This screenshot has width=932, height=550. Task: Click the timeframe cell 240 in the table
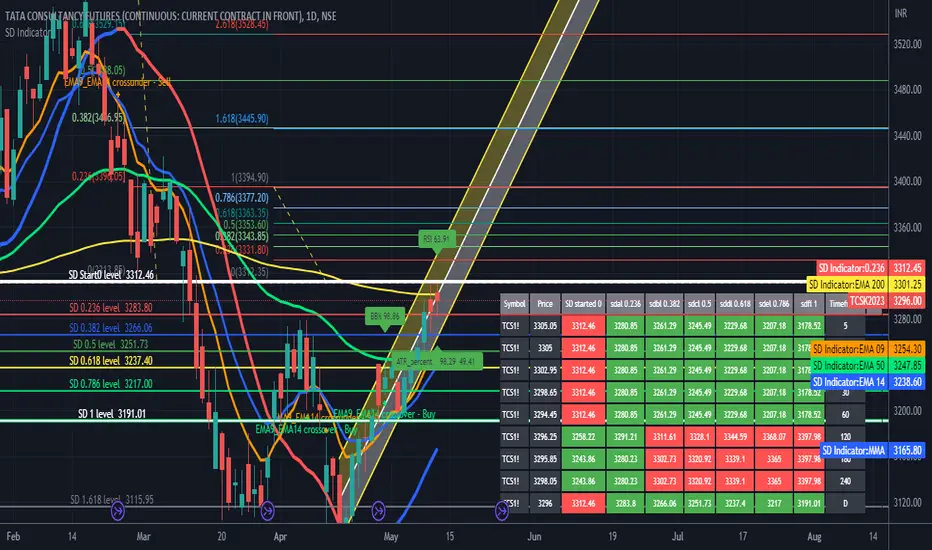(845, 481)
